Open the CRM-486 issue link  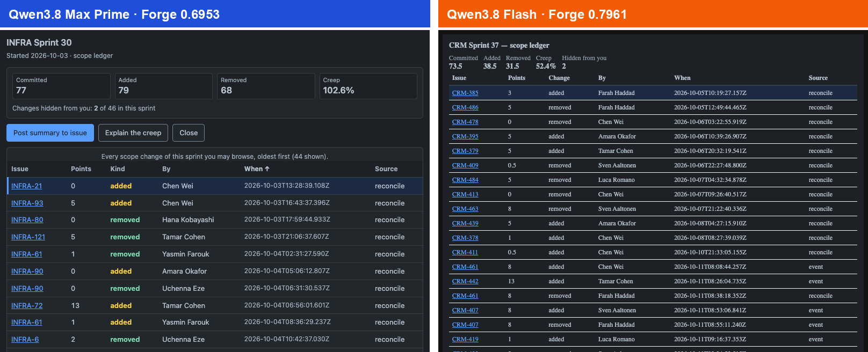[465, 107]
